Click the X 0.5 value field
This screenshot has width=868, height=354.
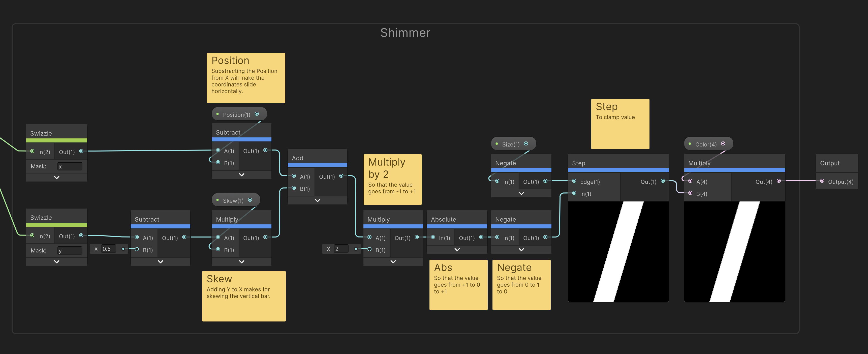(x=109, y=249)
